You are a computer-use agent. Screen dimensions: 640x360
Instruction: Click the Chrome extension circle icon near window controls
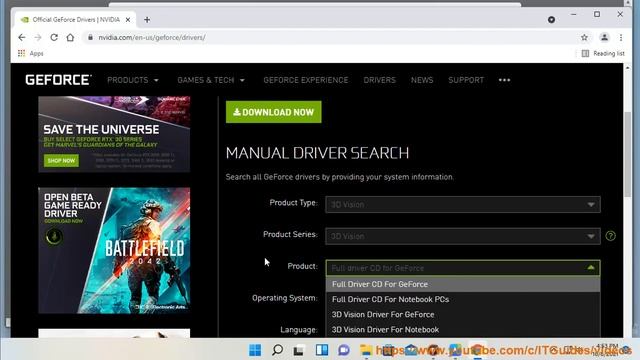coord(551,20)
